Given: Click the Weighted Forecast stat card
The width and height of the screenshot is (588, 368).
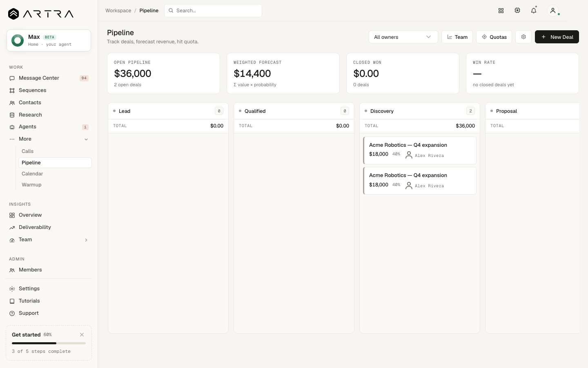Looking at the screenshot, I should tap(283, 74).
